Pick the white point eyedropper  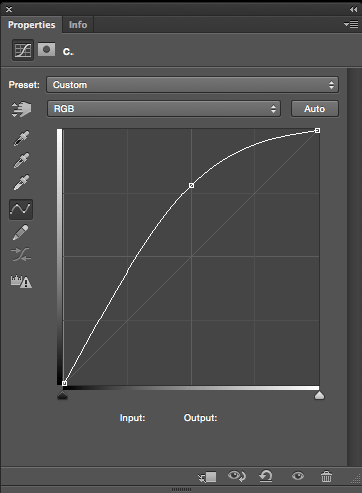click(21, 182)
